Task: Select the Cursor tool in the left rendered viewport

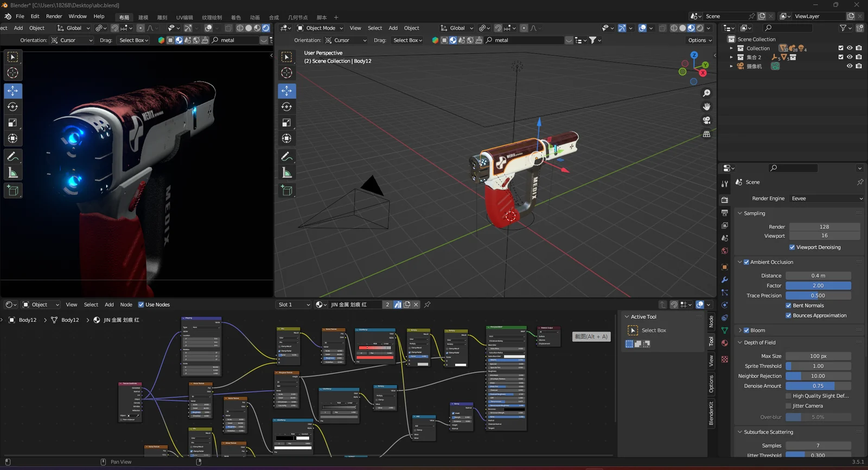Action: 13,73
